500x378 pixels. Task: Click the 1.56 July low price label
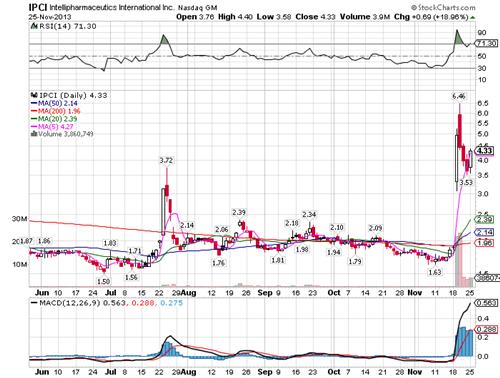(x=131, y=277)
